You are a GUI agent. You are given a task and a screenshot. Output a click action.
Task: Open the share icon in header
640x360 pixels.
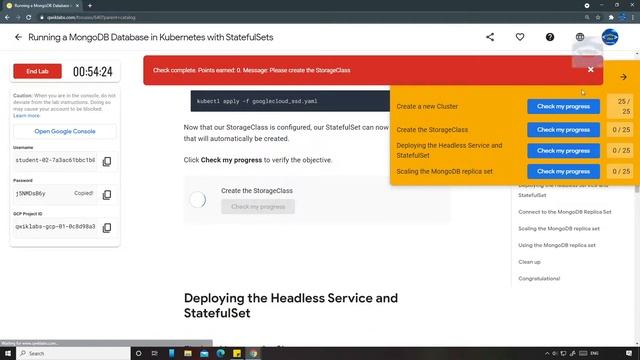click(x=490, y=37)
